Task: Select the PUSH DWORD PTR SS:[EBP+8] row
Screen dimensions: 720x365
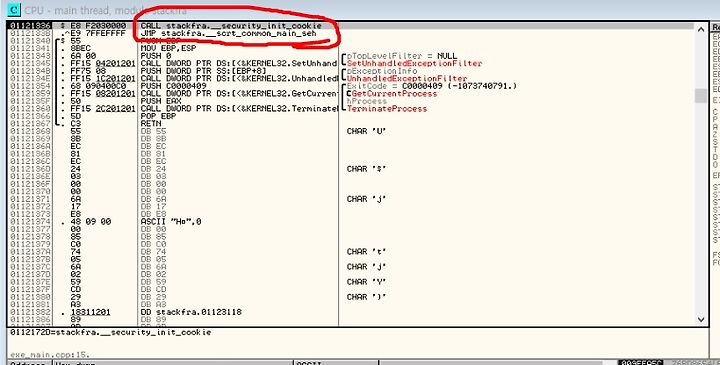Action: pyautogui.click(x=203, y=71)
